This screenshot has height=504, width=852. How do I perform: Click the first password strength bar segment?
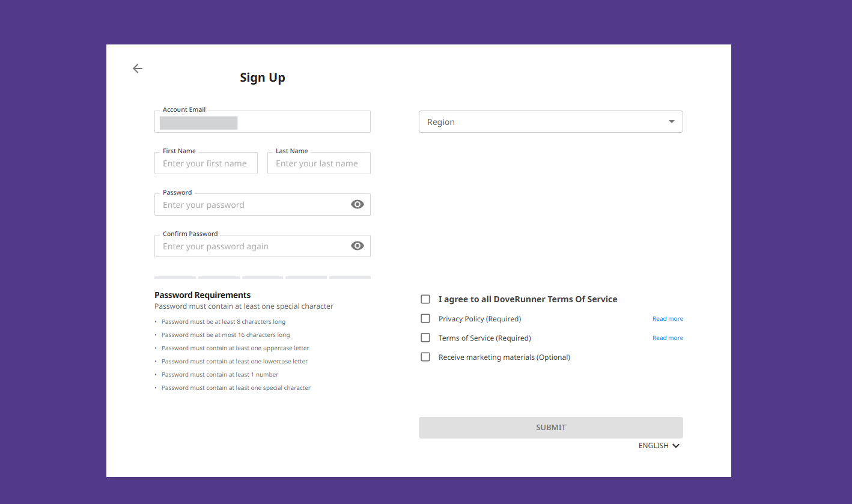coord(175,277)
